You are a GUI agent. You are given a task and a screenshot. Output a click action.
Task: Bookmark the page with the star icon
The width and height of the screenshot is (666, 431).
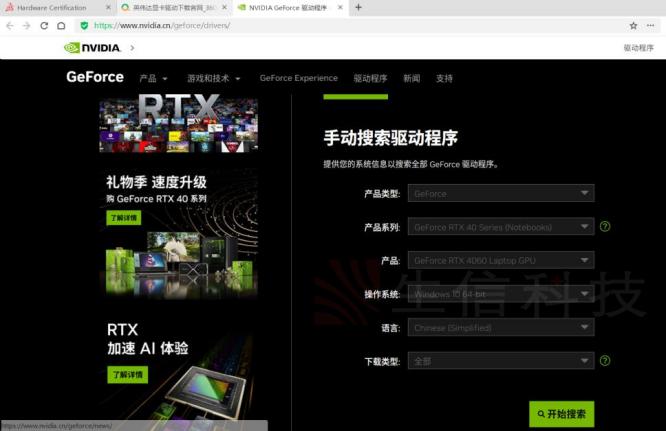pos(633,25)
